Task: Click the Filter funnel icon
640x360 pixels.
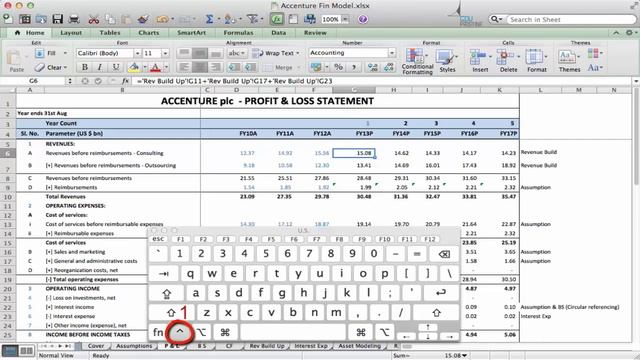Action: [x=252, y=19]
